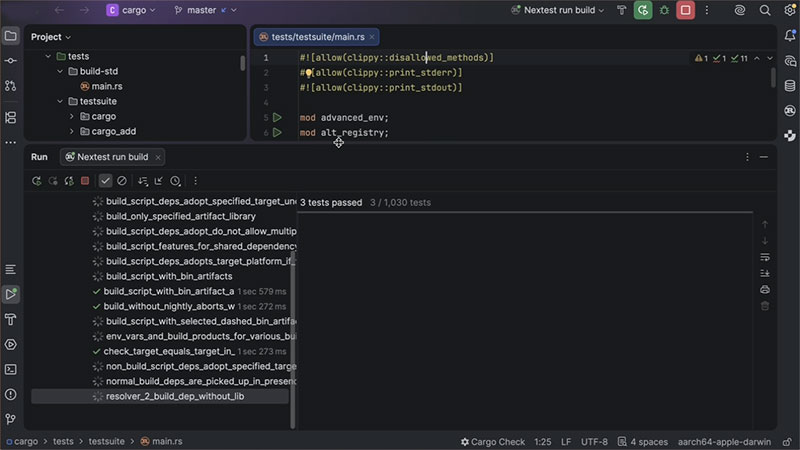Expand the cargo_add folder
800x450 pixels.
click(71, 131)
